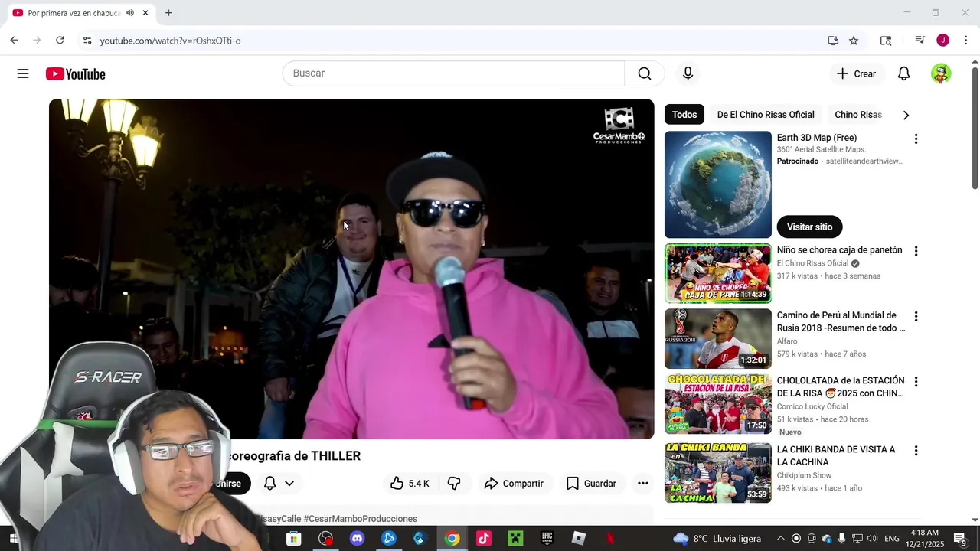Install app icon in address bar
The image size is (980, 551).
pos(833,41)
